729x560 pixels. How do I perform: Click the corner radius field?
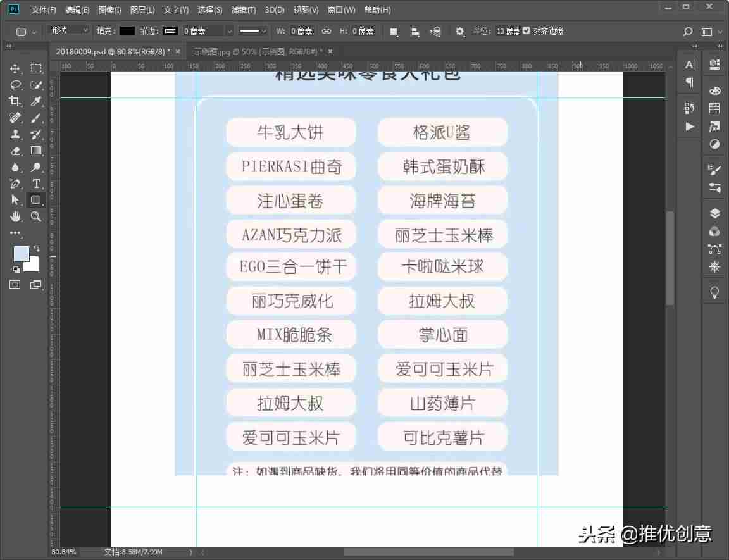tap(508, 31)
